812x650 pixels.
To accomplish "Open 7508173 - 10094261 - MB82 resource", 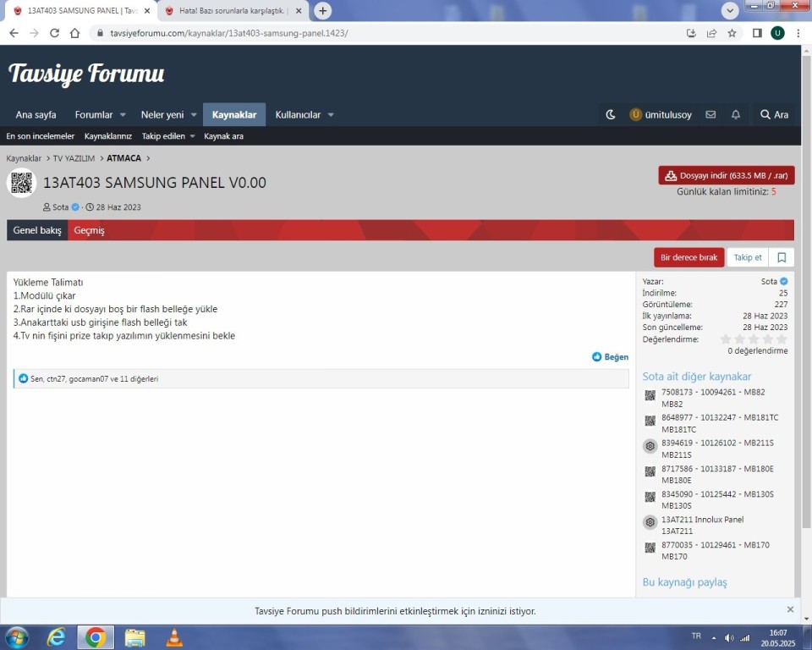I will [x=713, y=393].
